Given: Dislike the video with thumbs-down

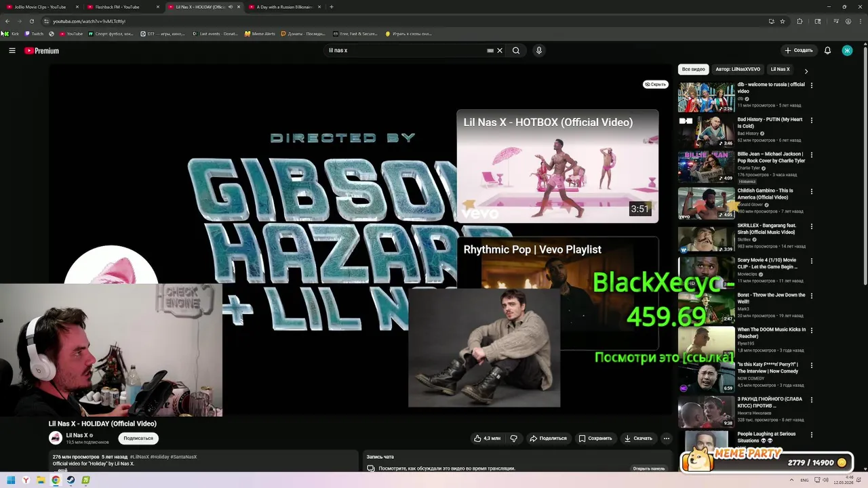Looking at the screenshot, I should click(513, 439).
